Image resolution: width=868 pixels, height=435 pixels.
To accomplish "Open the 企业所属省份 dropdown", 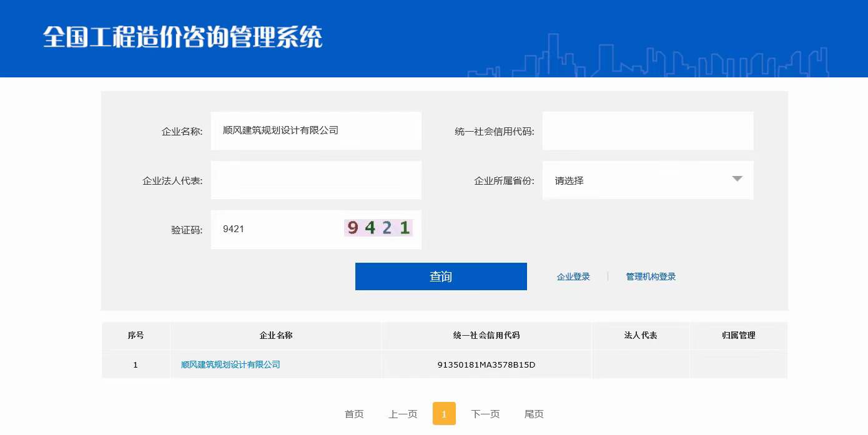I will 648,180.
